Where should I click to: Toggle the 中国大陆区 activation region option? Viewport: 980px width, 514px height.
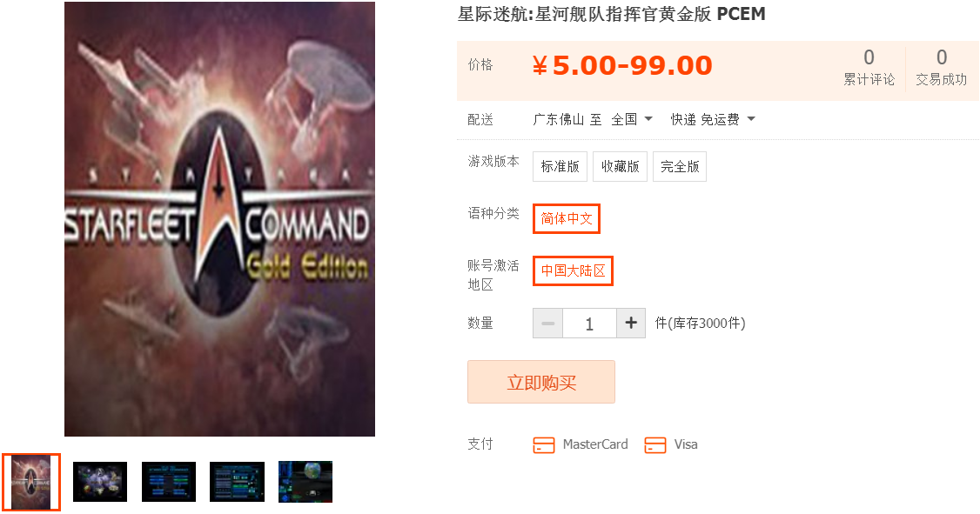pos(574,270)
